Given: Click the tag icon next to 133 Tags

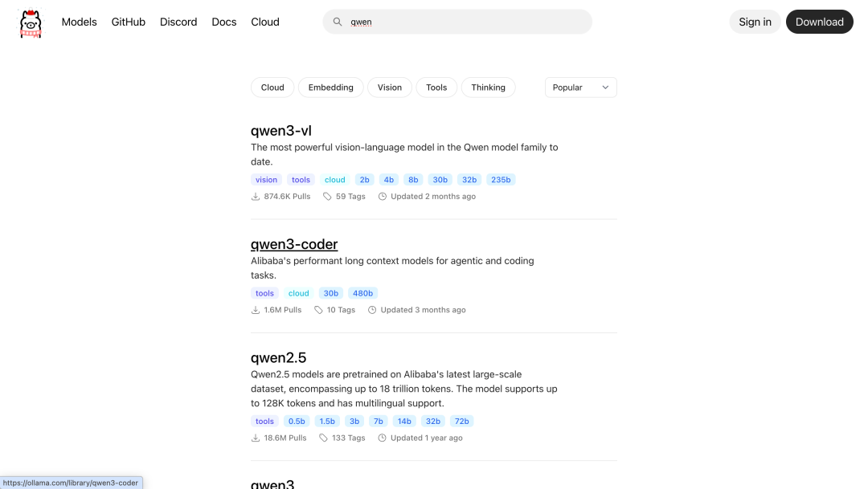Looking at the screenshot, I should (x=323, y=438).
